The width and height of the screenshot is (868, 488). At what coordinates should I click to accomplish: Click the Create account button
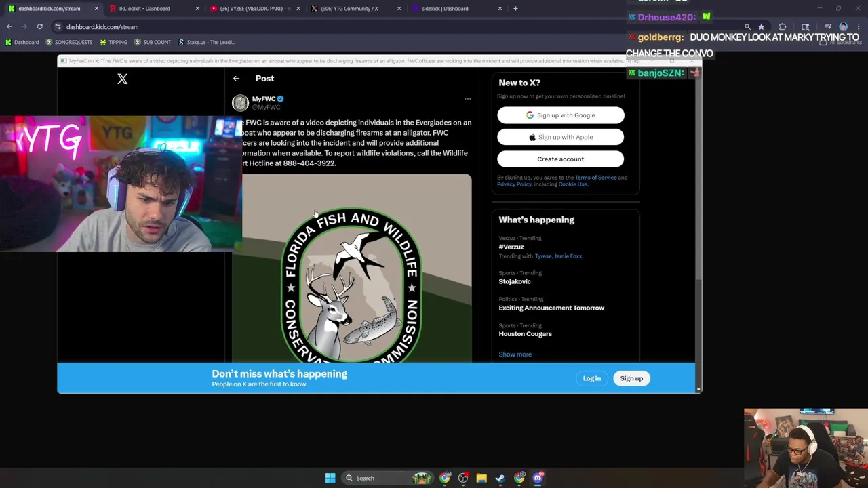560,159
